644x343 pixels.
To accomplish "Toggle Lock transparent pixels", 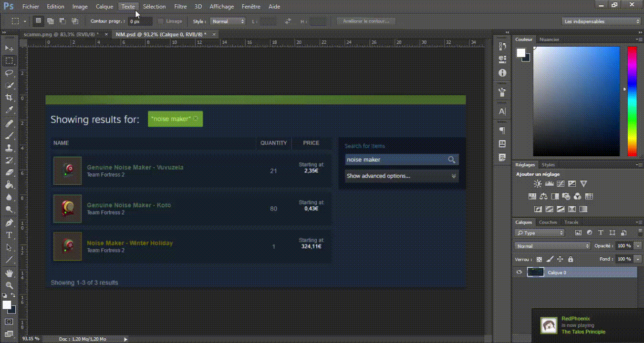I will (x=539, y=260).
